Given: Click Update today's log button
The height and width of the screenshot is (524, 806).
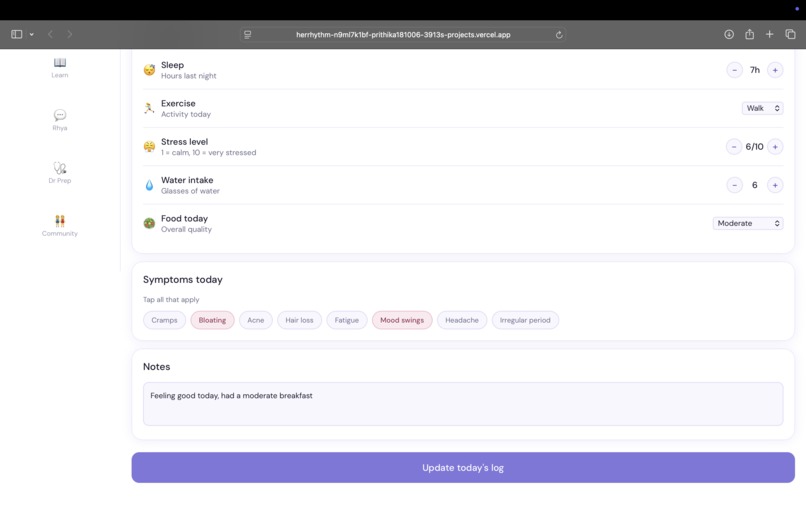Looking at the screenshot, I should pos(463,467).
